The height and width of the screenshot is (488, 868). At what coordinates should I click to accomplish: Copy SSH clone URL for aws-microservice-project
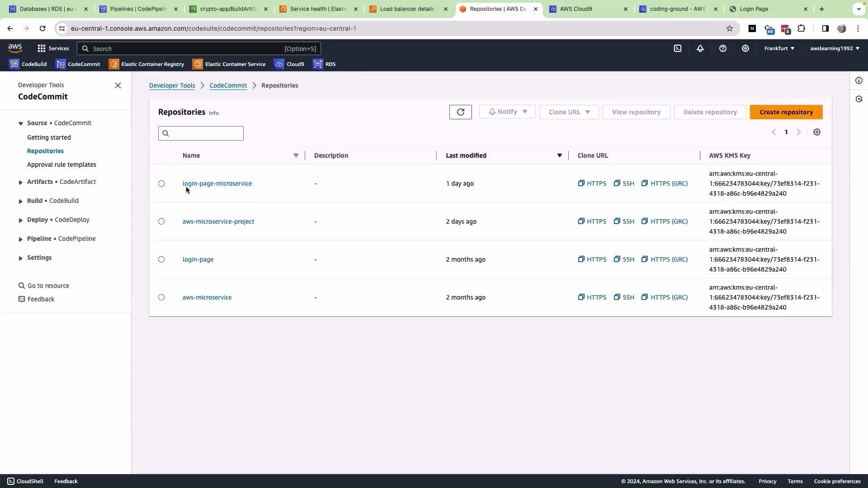tap(624, 221)
